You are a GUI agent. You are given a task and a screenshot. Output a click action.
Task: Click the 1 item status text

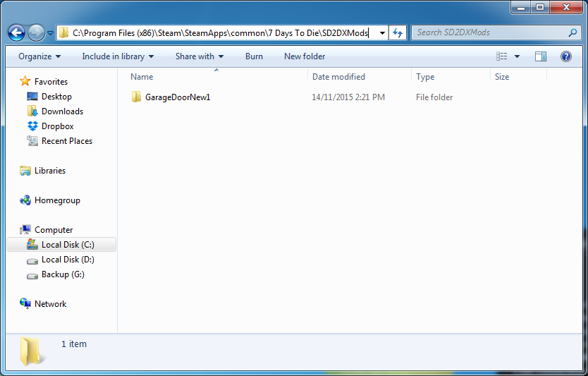74,344
